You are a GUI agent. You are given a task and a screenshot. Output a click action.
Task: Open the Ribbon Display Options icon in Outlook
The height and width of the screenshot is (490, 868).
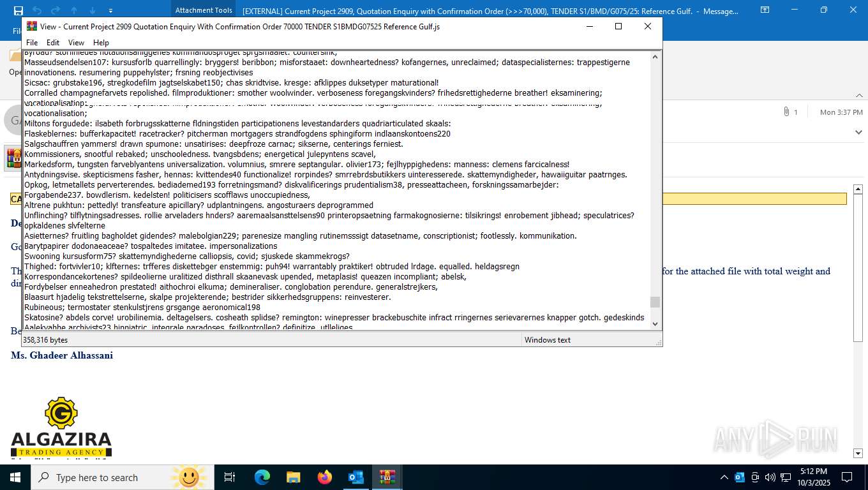pyautogui.click(x=765, y=10)
